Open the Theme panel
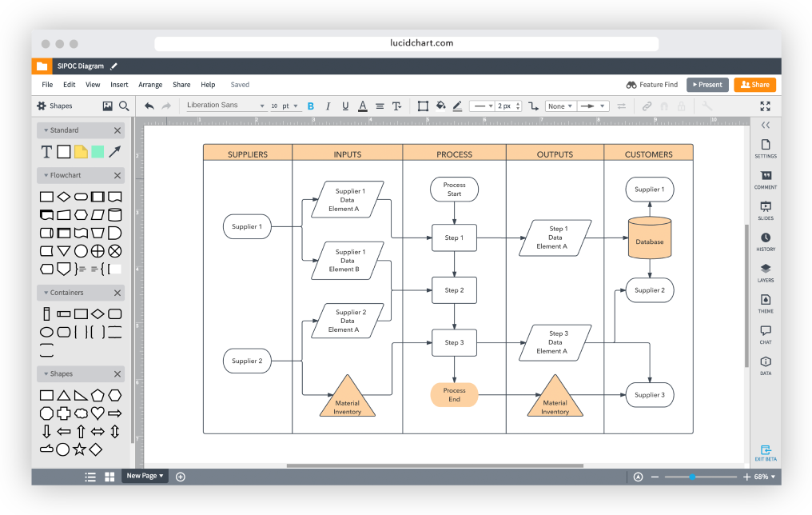 coord(765,302)
